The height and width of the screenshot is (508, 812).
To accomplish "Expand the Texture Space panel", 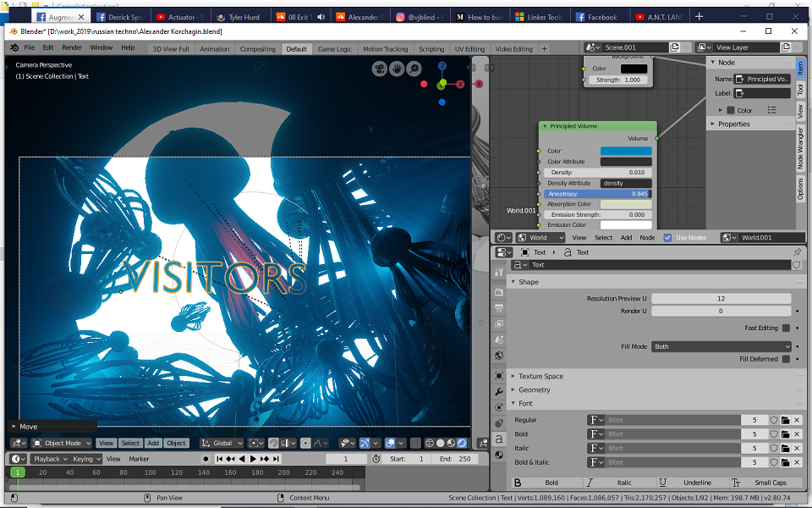I will pyautogui.click(x=540, y=376).
